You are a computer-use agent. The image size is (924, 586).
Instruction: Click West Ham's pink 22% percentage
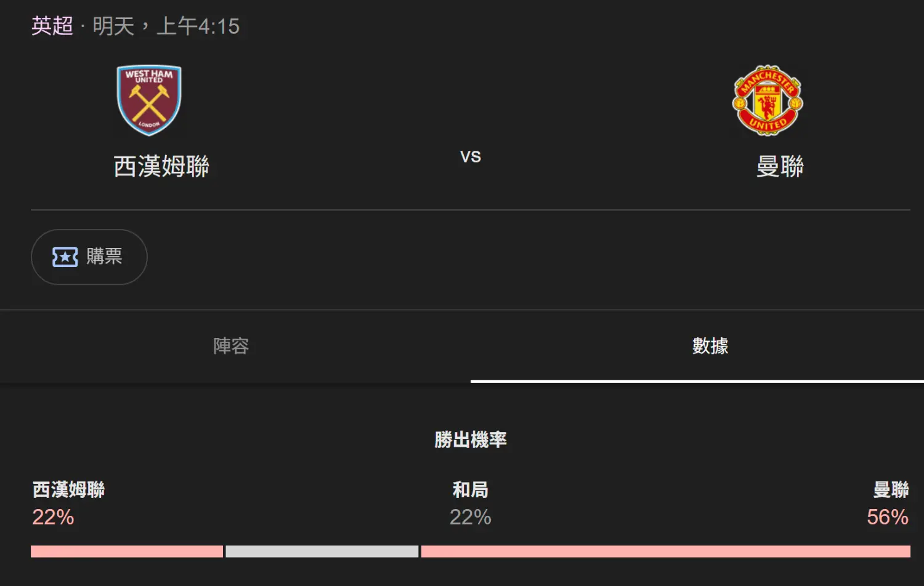[53, 517]
